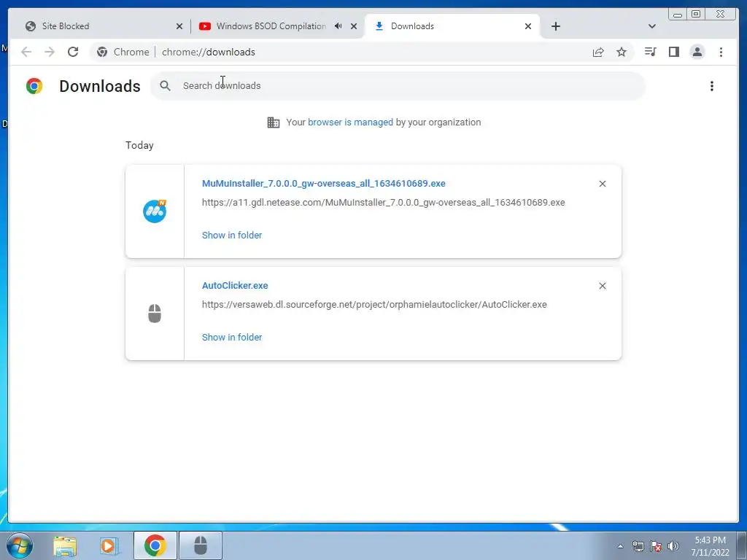Toggle the side panel icon
Screen dimensions: 747x560
673,52
